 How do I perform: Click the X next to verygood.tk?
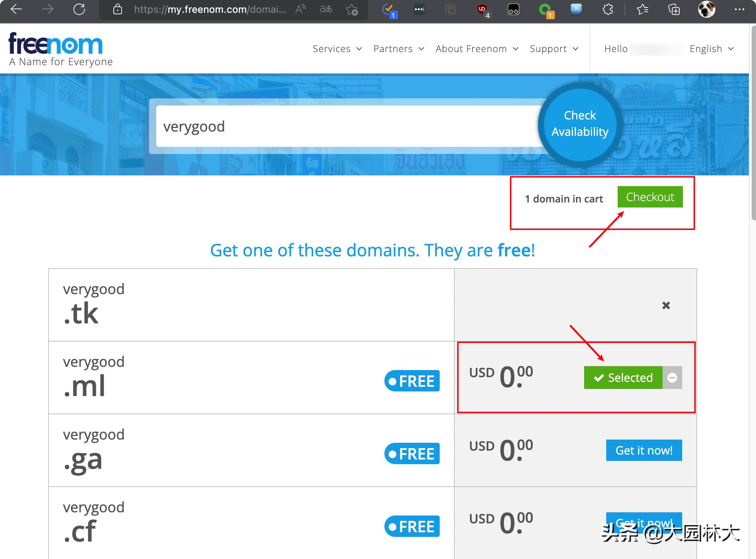pyautogui.click(x=666, y=305)
